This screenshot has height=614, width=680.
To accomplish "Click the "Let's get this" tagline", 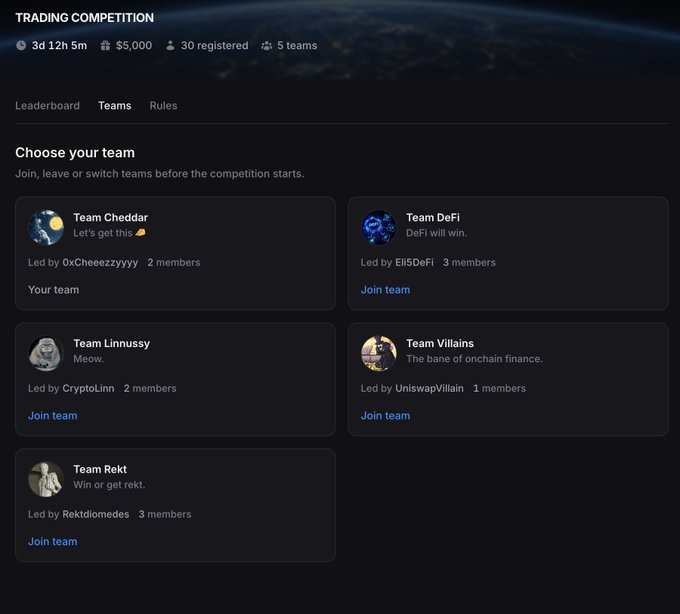I will pos(103,233).
